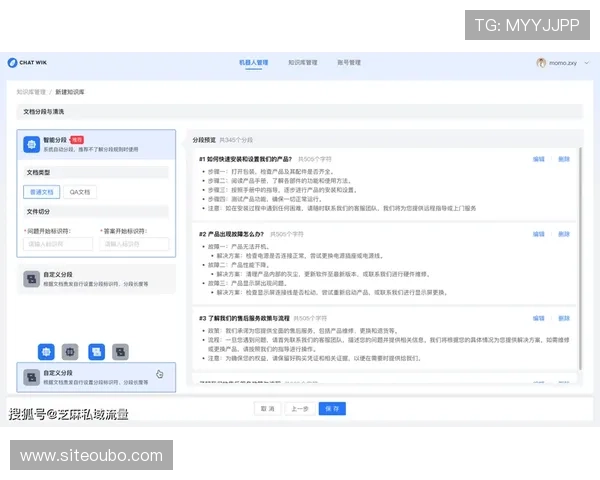The image size is (600, 480).
Task: Click the 智能分段 blue chip icon
Action: pos(31,144)
